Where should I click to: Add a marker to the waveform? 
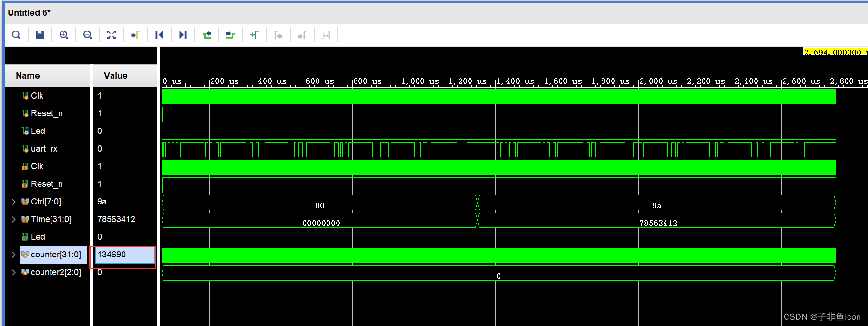coord(255,35)
